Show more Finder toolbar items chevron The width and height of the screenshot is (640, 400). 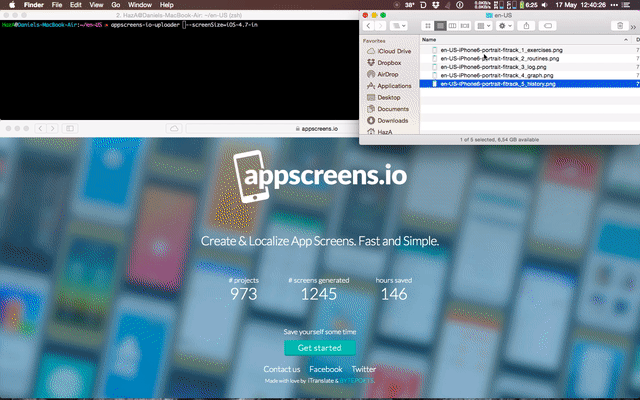pos(633,27)
